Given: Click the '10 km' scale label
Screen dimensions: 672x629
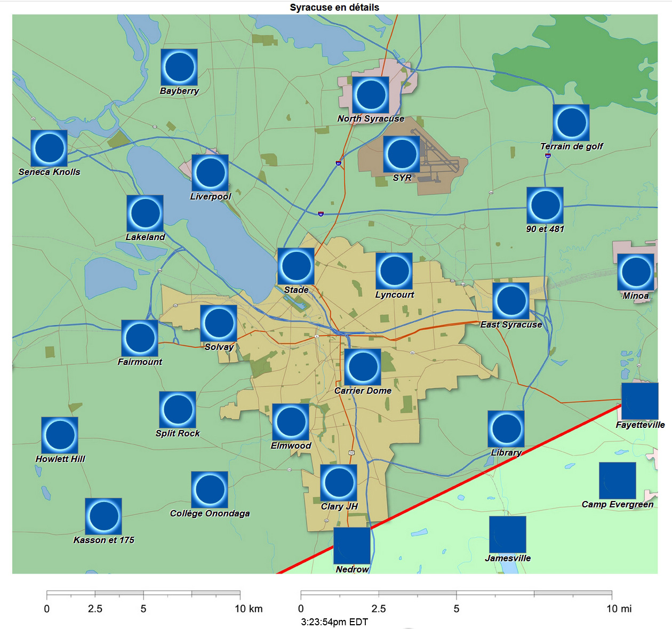Looking at the screenshot, I should [x=249, y=609].
